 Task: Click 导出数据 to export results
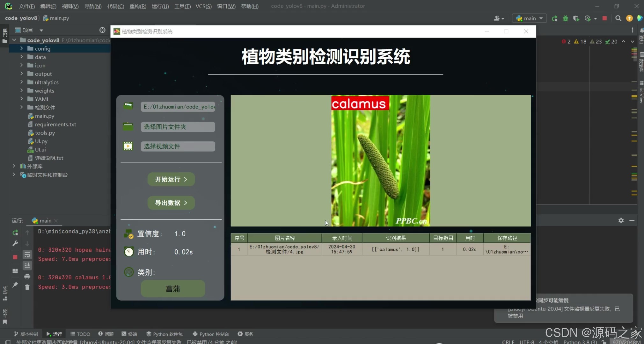(x=171, y=203)
